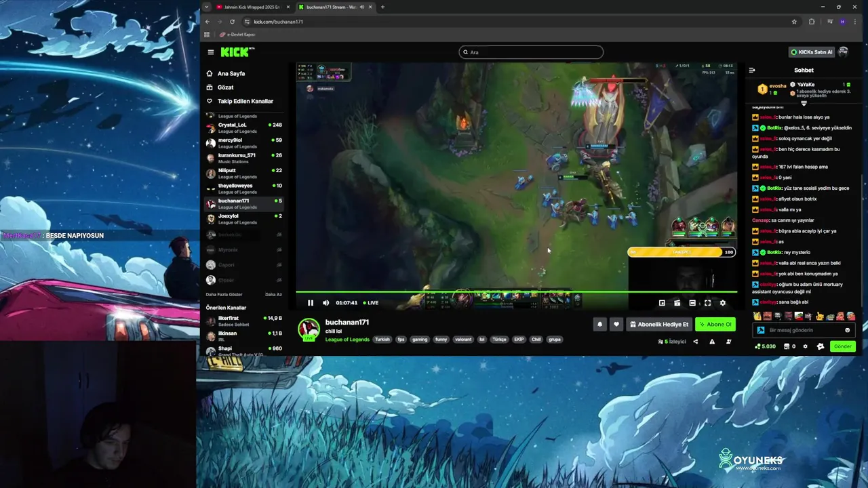The height and width of the screenshot is (488, 868).
Task: Open the kurankursu_571 channel
Action: point(244,158)
